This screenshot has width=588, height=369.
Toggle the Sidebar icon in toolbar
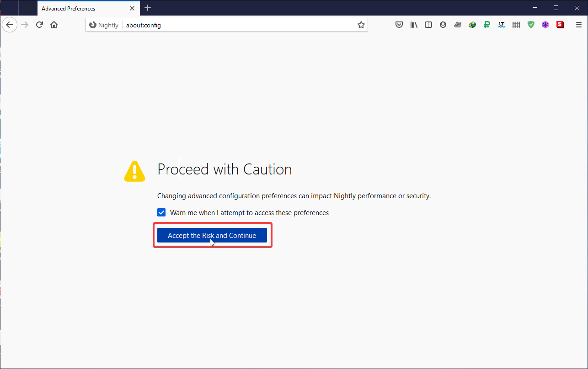428,25
